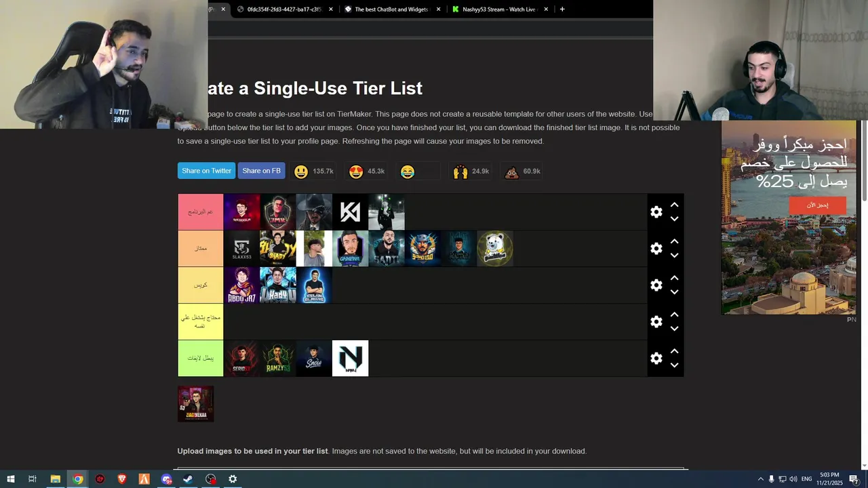Click the red booking button in the ad

(817, 205)
